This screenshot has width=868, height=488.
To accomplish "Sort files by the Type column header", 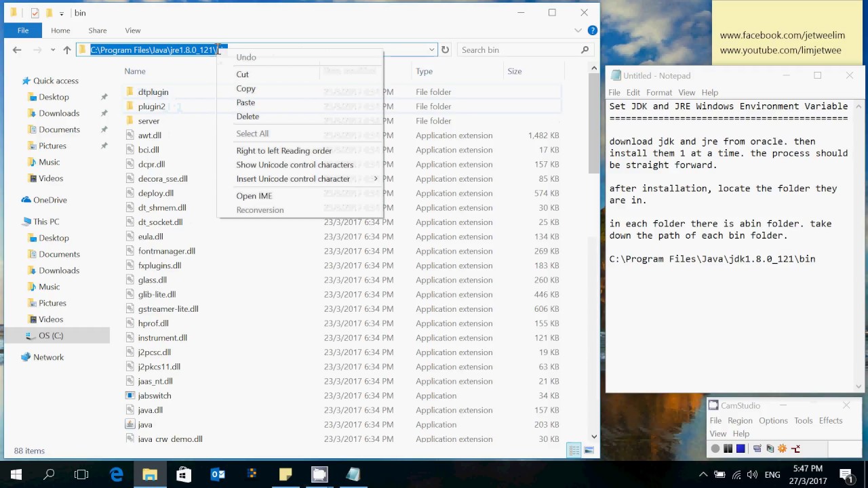I will tap(424, 71).
